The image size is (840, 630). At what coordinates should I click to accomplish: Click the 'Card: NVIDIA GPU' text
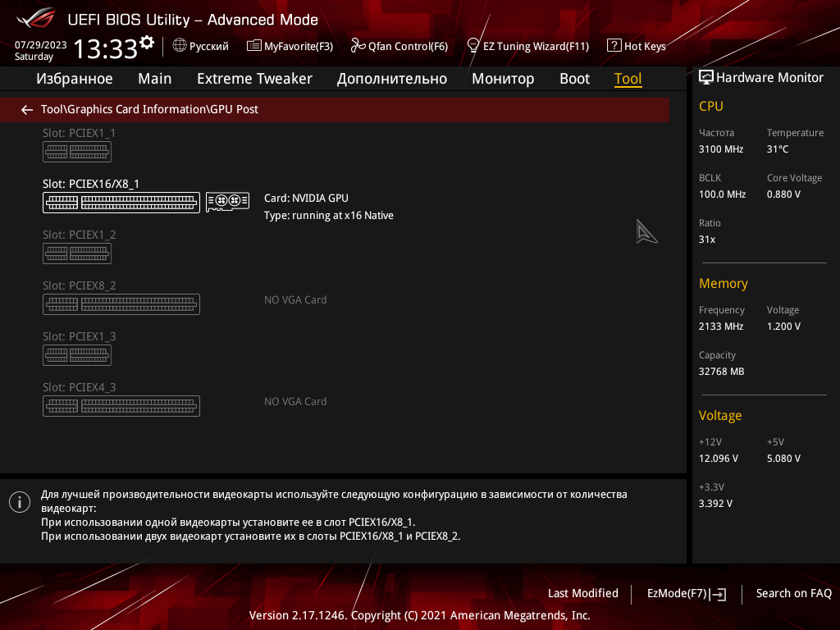tap(306, 199)
